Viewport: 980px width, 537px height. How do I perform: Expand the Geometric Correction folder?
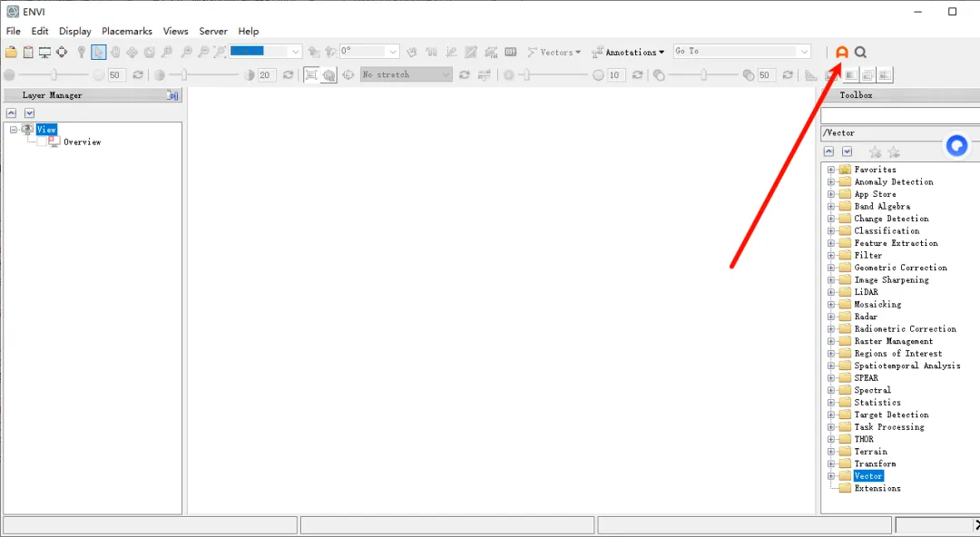point(830,268)
